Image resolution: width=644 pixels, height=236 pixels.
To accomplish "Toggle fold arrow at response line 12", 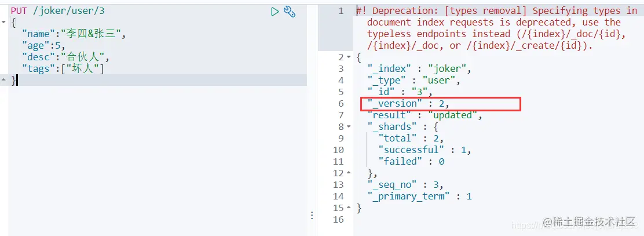I will 349,173.
